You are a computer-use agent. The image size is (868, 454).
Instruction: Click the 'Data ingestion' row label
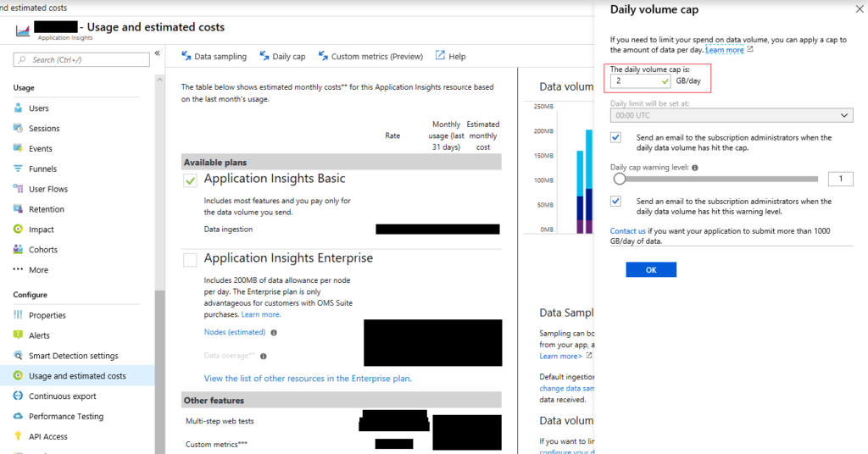pyautogui.click(x=228, y=229)
